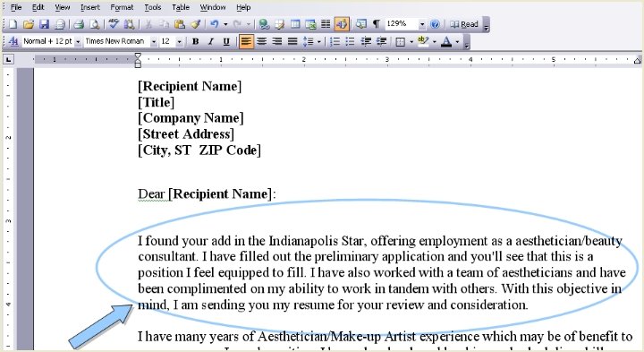
Task: Save the document with the floppy icon
Action: coord(44,24)
